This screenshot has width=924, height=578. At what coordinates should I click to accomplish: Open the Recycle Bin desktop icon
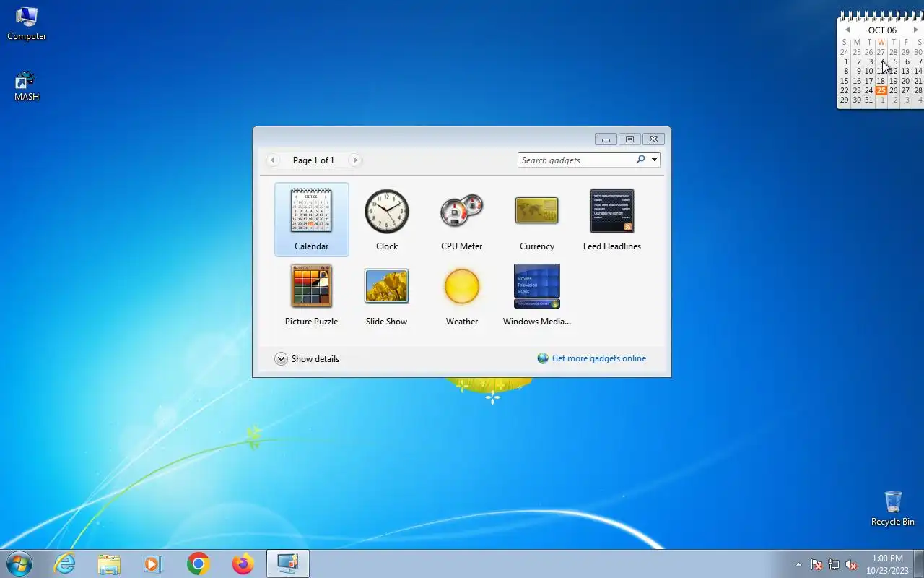pos(893,509)
